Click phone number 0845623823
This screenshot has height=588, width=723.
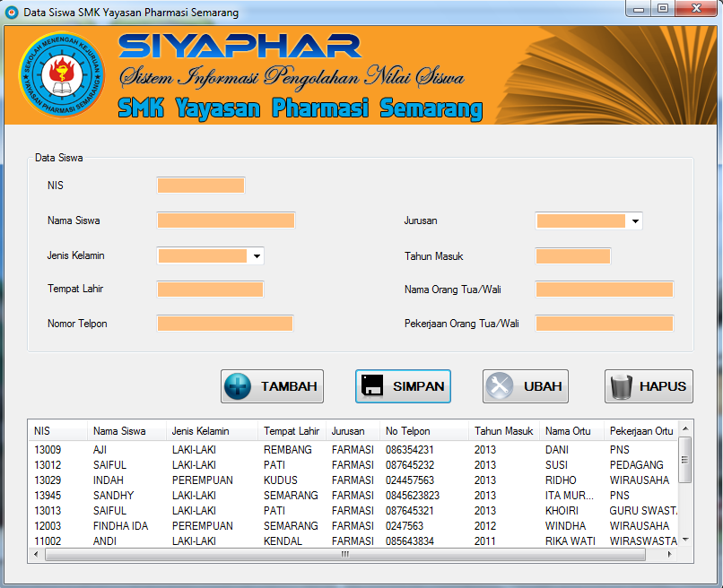click(413, 495)
